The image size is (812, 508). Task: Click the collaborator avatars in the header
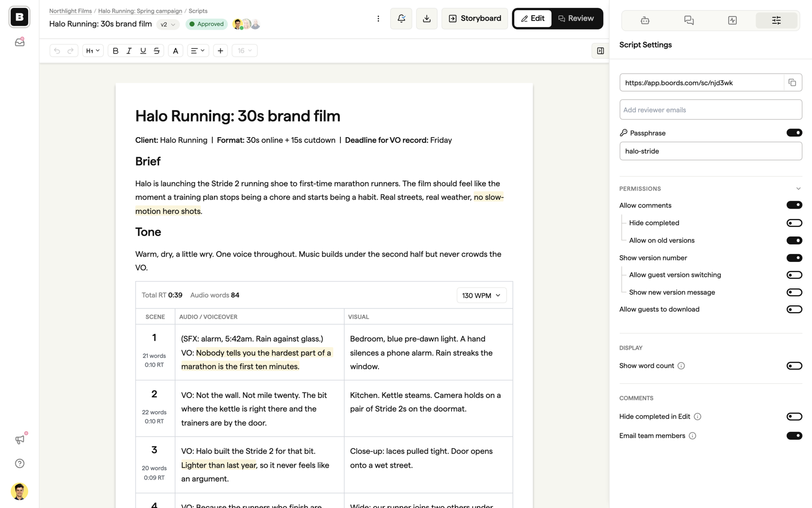coord(246,24)
